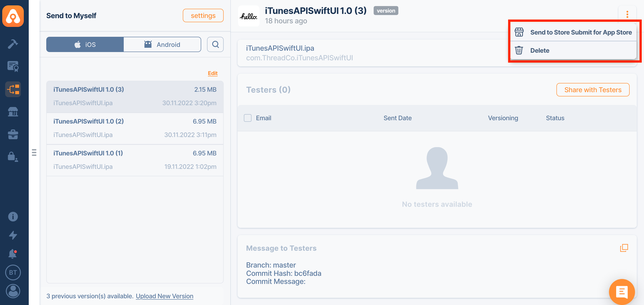The width and height of the screenshot is (644, 305).
Task: Choose Delete from the options menu
Action: pyautogui.click(x=573, y=50)
